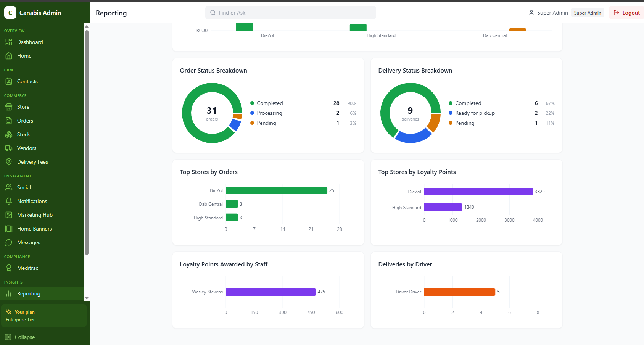This screenshot has height=345, width=644.
Task: Click the sidebar scroll down arrow
Action: tap(87, 298)
